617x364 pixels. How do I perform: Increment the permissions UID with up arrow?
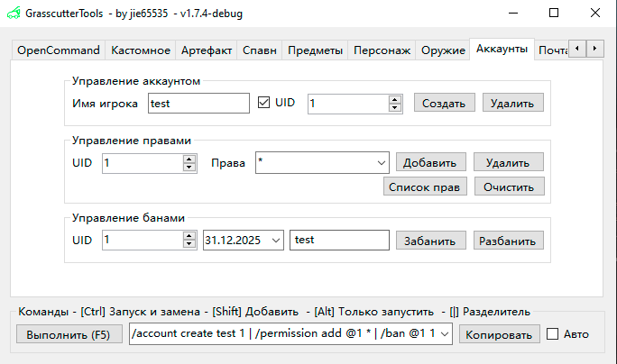click(189, 159)
